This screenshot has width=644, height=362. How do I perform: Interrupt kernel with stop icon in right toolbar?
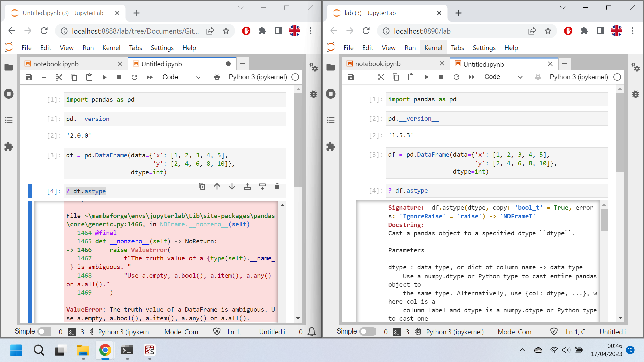point(441,77)
